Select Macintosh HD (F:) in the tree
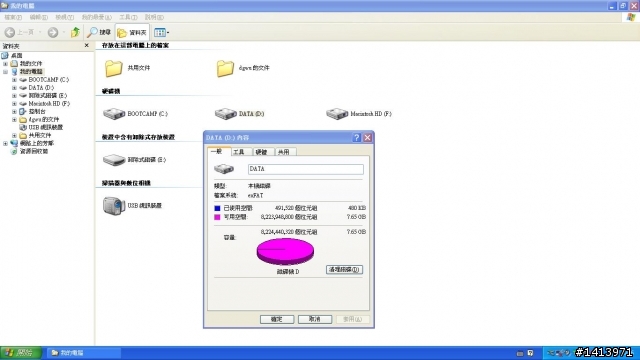640x360 pixels. (x=49, y=103)
